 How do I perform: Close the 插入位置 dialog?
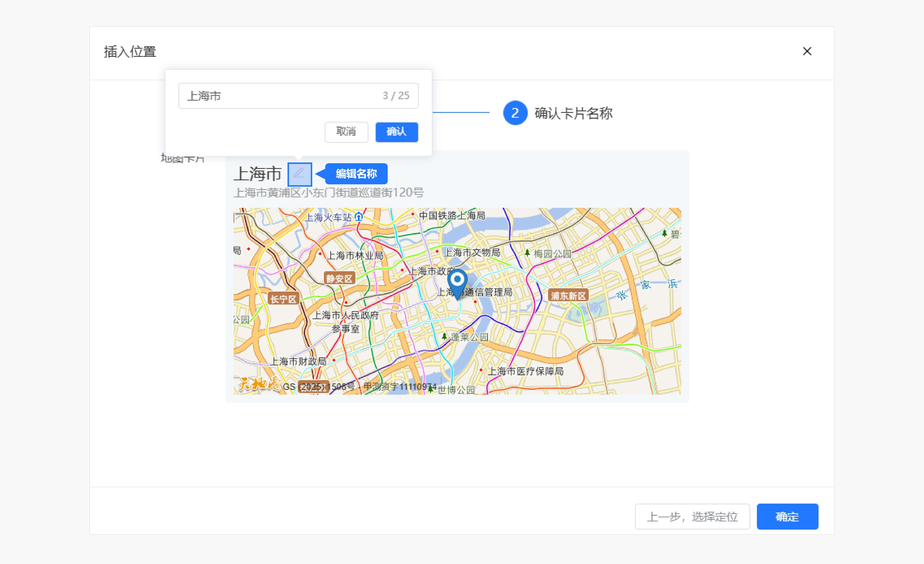click(x=807, y=51)
